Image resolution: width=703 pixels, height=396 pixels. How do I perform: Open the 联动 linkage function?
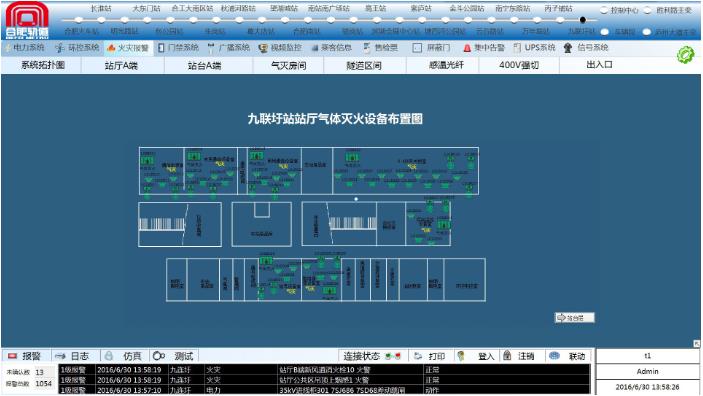[x=568, y=356]
